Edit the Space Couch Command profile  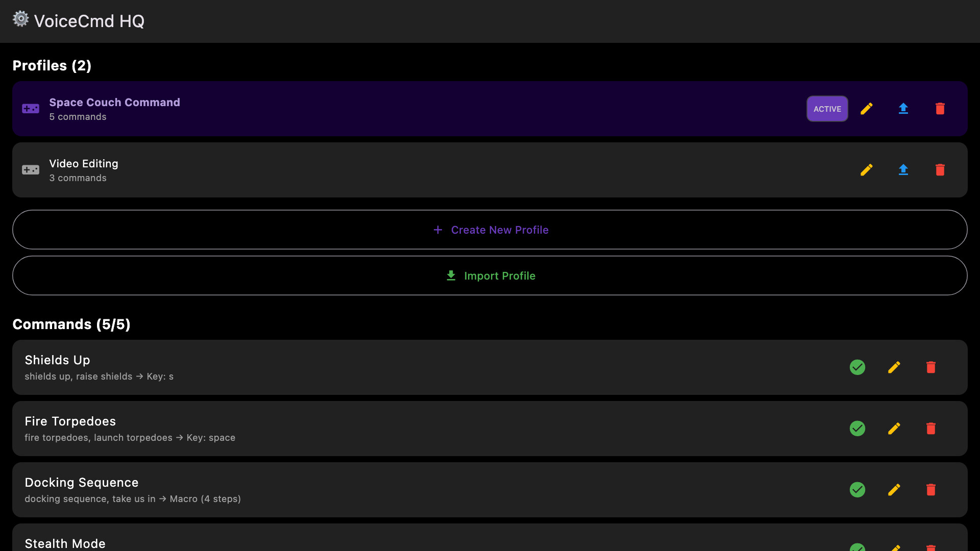[x=867, y=109]
